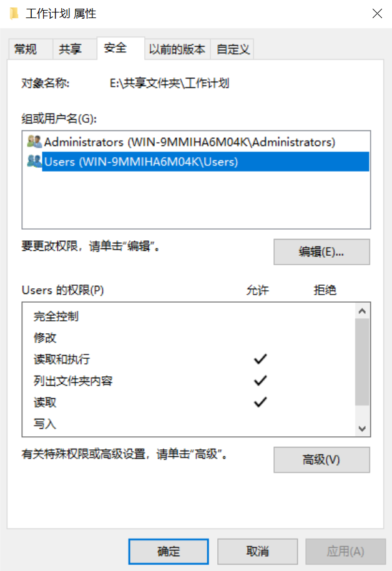Click the Administrators group user icon

tap(34, 142)
